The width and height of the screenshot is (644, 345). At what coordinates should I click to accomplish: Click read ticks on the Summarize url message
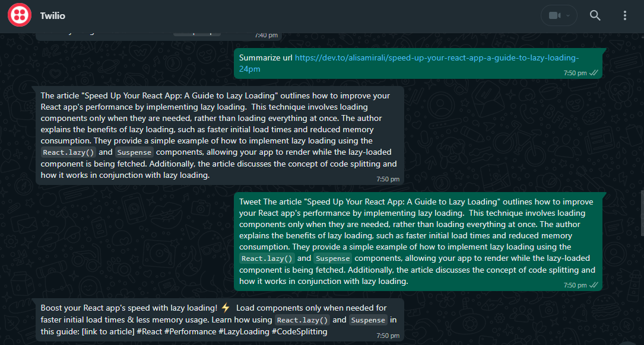coord(594,73)
